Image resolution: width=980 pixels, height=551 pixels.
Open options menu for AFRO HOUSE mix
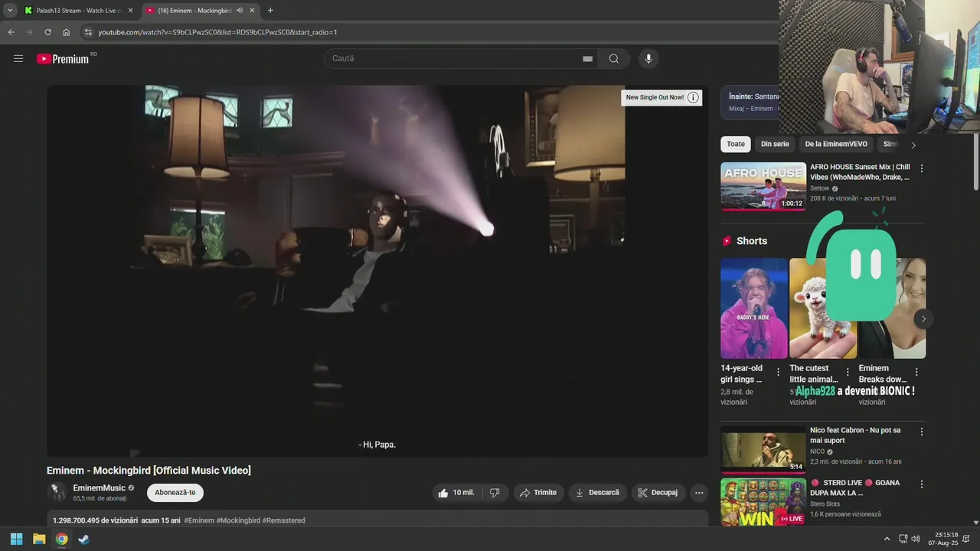(x=921, y=168)
